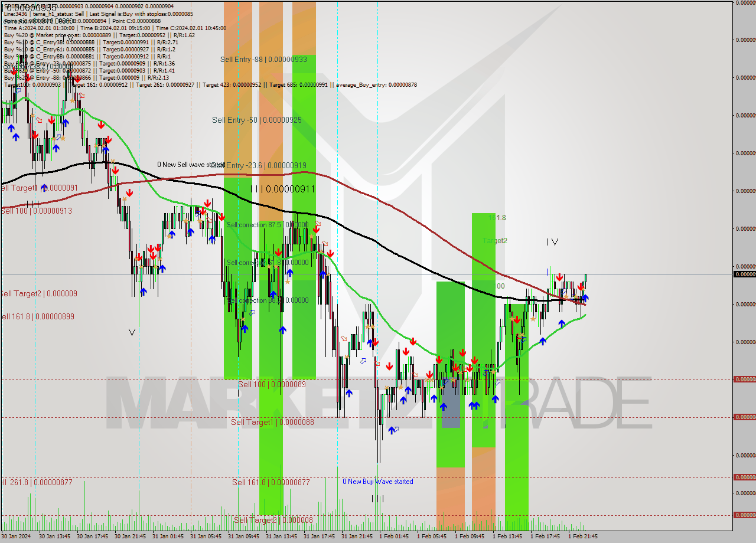The image size is (756, 543).
Task: Select the 'Target2' label on green zone
Action: pyautogui.click(x=495, y=241)
